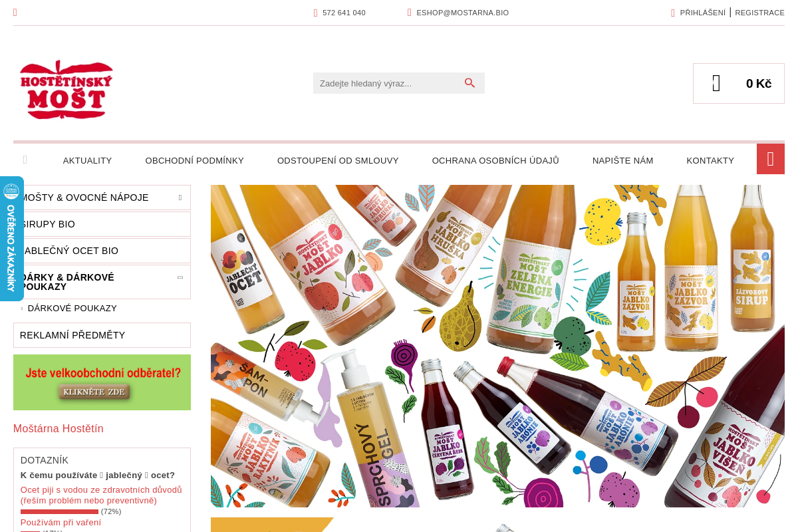Vote for Používám při vaření poll option
The image size is (798, 532).
[61, 523]
